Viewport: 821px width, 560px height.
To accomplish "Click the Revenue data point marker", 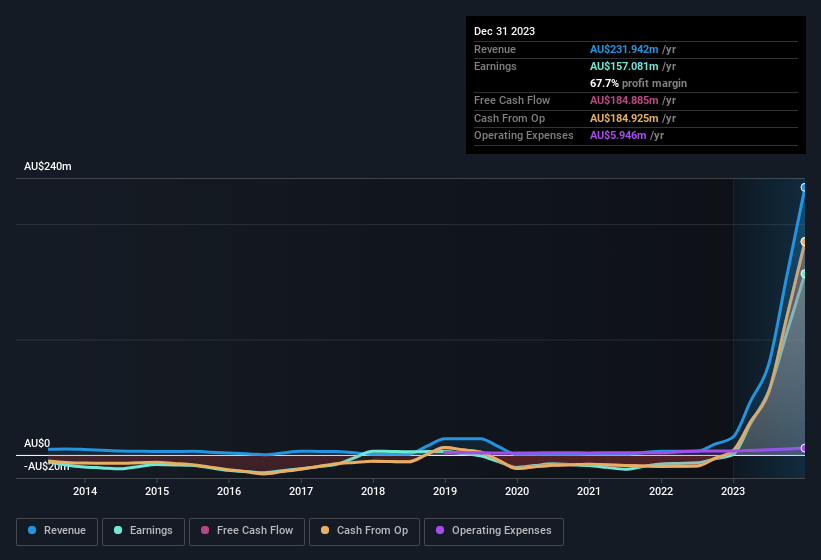I will (804, 187).
